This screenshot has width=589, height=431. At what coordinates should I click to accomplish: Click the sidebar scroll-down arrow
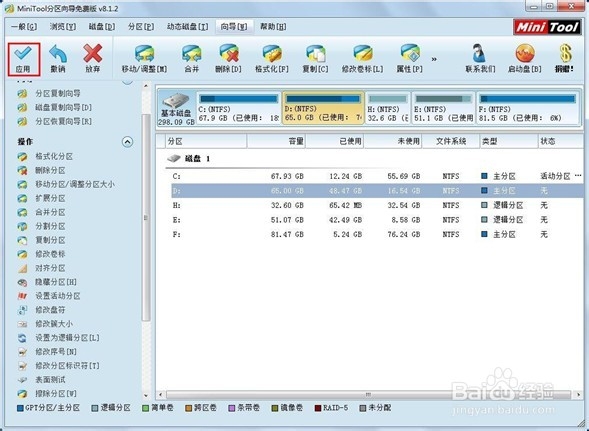146,396
